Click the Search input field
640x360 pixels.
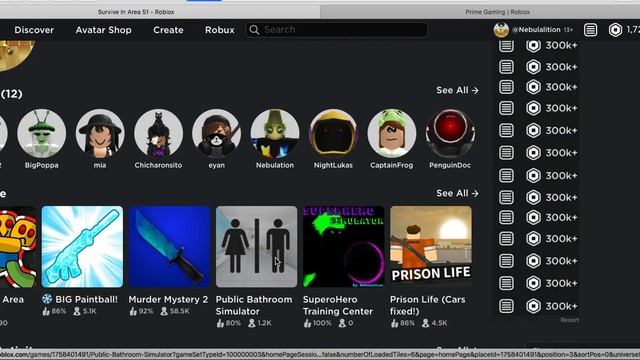pos(337,30)
